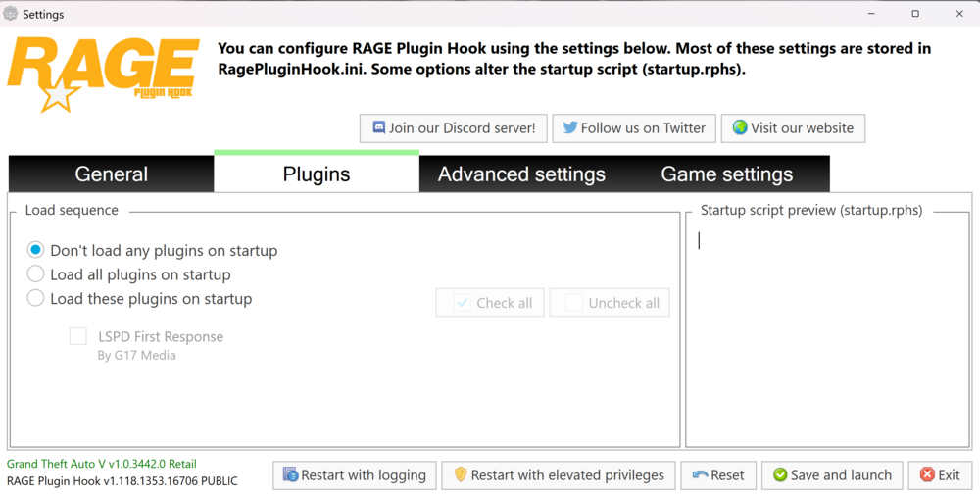
Task: Tick the LSPD First Response checkbox
Action: [78, 336]
